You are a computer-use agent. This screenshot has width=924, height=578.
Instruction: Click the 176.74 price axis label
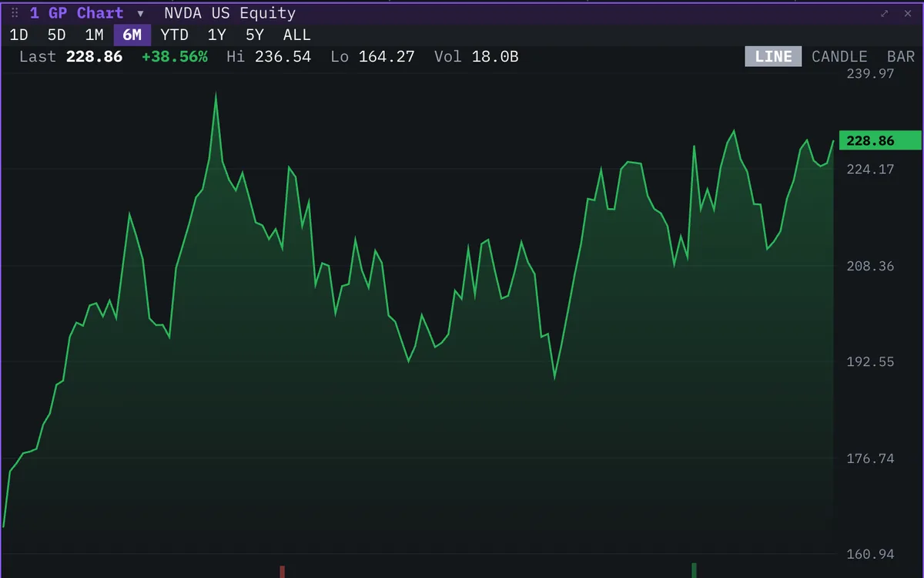point(870,459)
